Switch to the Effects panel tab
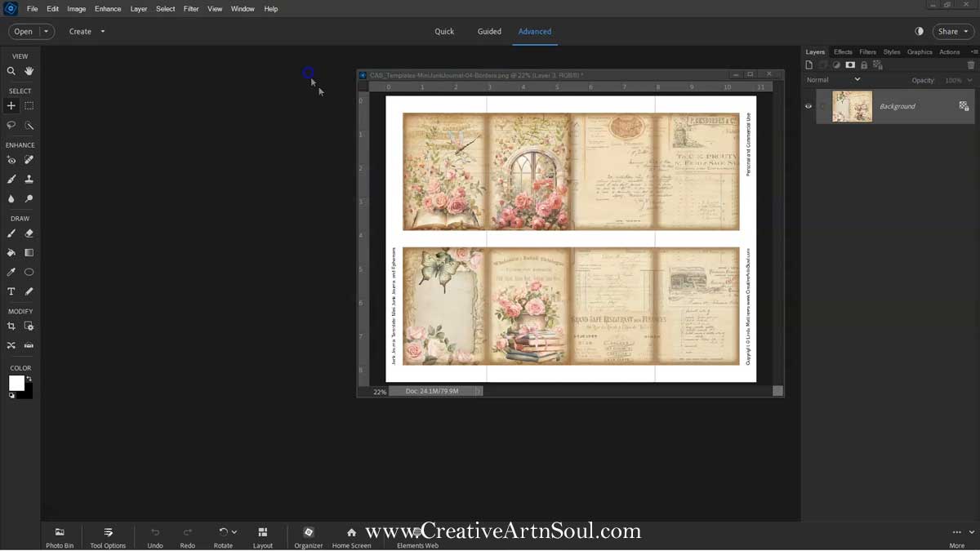The height and width of the screenshot is (551, 980). click(843, 51)
